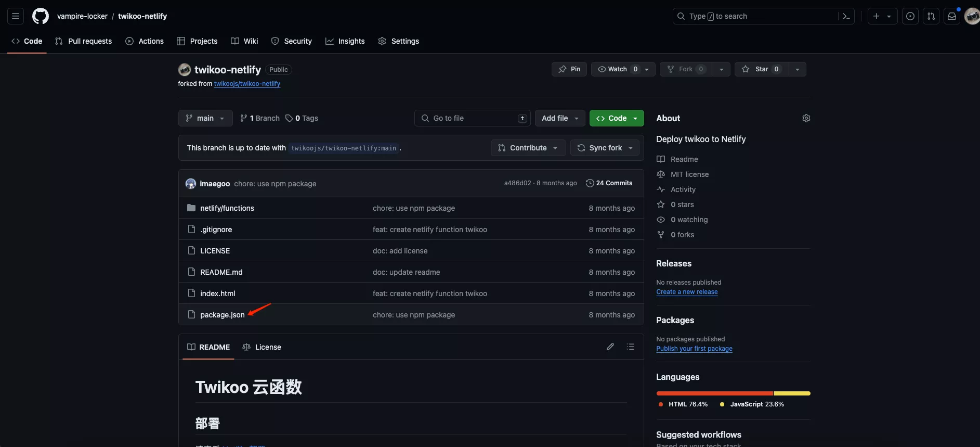980x447 pixels.
Task: Open the Security tab
Action: pos(292,41)
